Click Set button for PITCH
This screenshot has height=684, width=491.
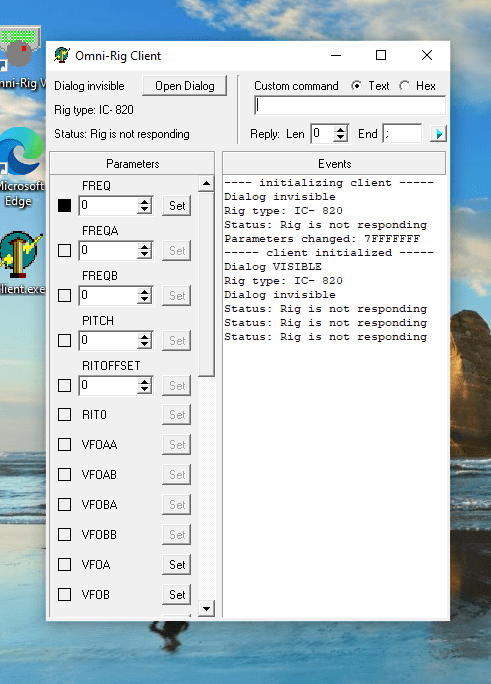coord(177,340)
